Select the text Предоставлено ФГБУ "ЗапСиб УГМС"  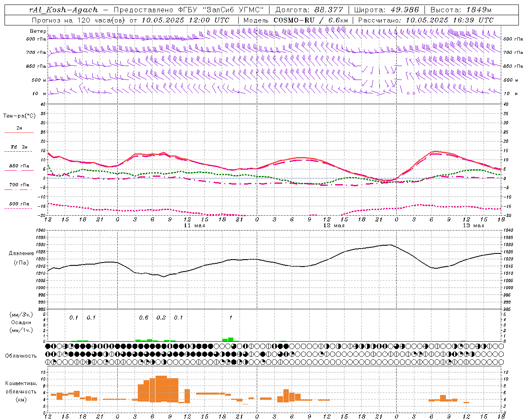click(189, 10)
